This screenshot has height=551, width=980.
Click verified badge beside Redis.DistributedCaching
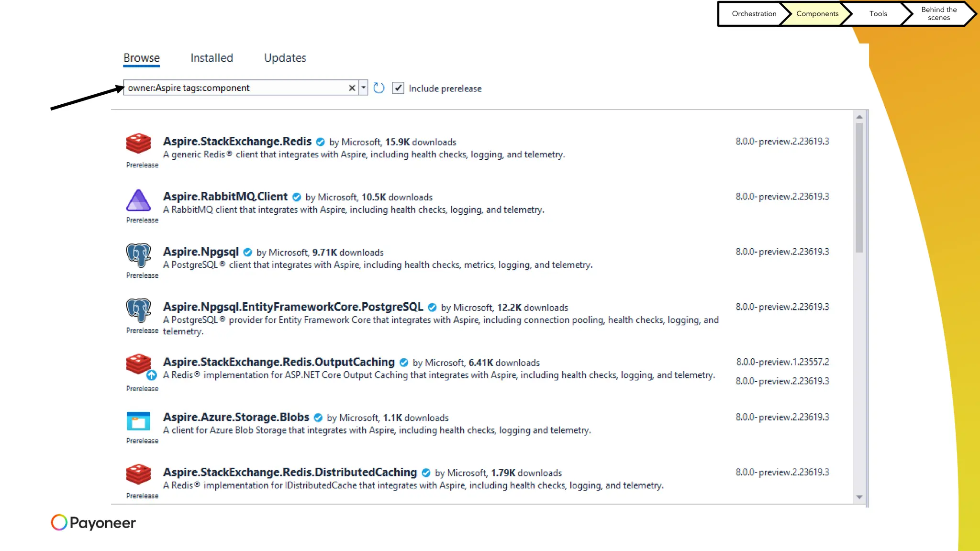tap(426, 473)
